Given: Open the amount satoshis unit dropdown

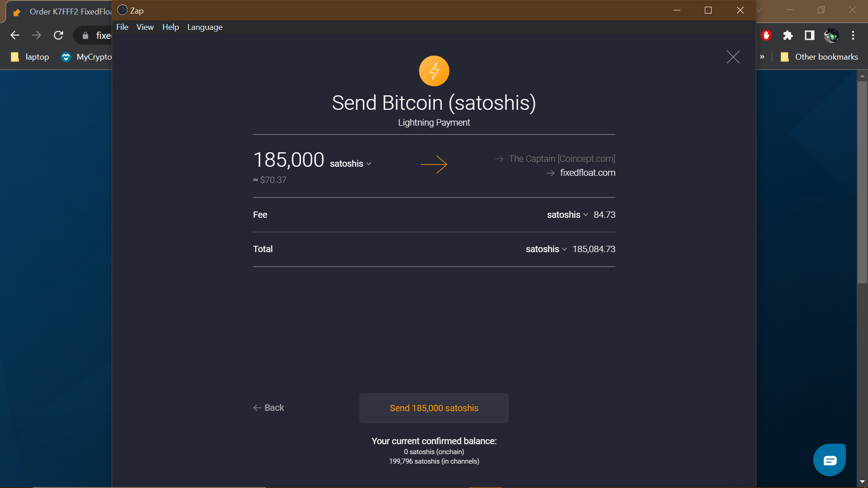Looking at the screenshot, I should pyautogui.click(x=350, y=164).
